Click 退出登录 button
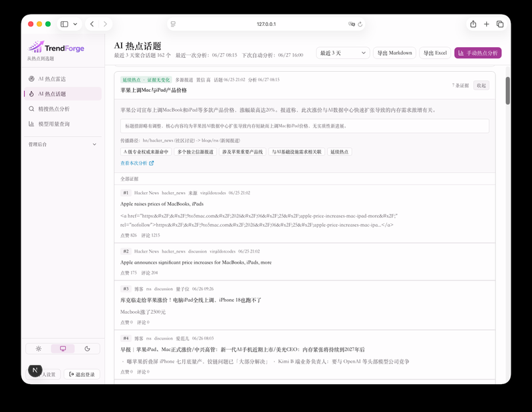The image size is (532, 412). click(82, 374)
